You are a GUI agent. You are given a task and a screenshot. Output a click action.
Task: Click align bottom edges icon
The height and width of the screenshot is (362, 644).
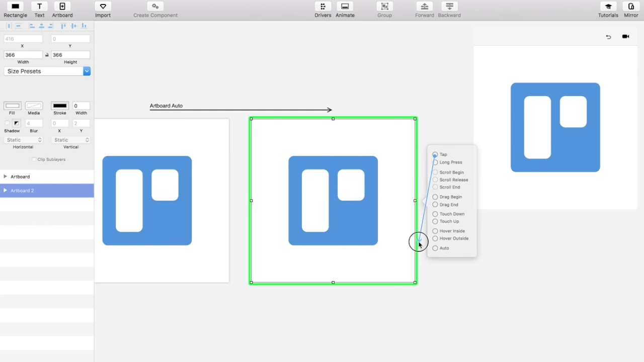click(84, 26)
